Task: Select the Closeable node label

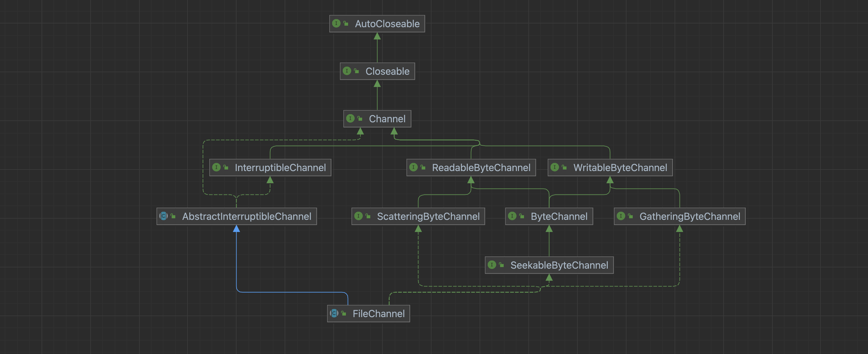Action: click(x=387, y=71)
